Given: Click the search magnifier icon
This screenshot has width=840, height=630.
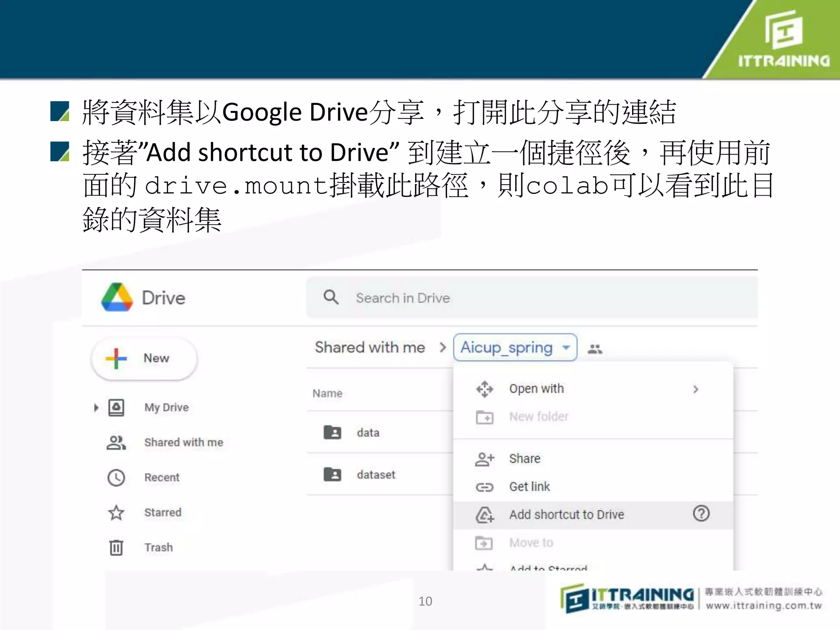Looking at the screenshot, I should coord(331,297).
